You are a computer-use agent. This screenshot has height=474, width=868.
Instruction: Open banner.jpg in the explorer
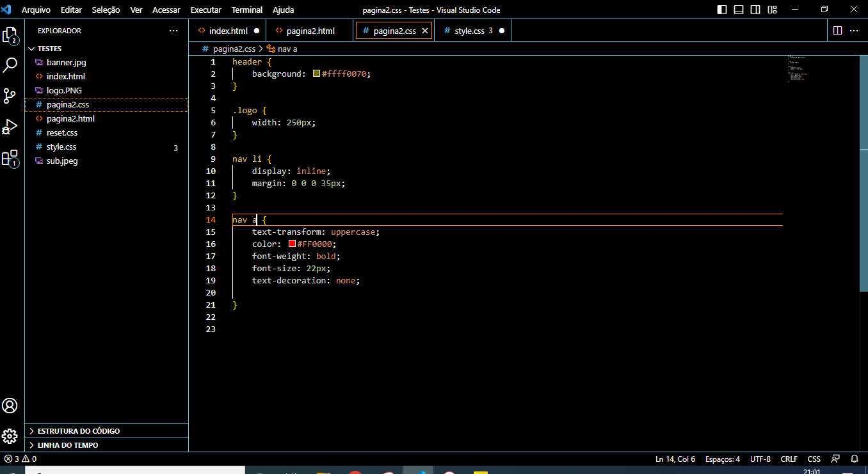(106, 63)
